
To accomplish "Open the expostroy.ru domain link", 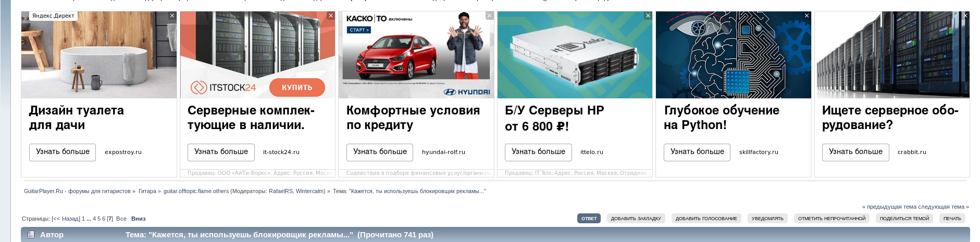I will coord(123,152).
